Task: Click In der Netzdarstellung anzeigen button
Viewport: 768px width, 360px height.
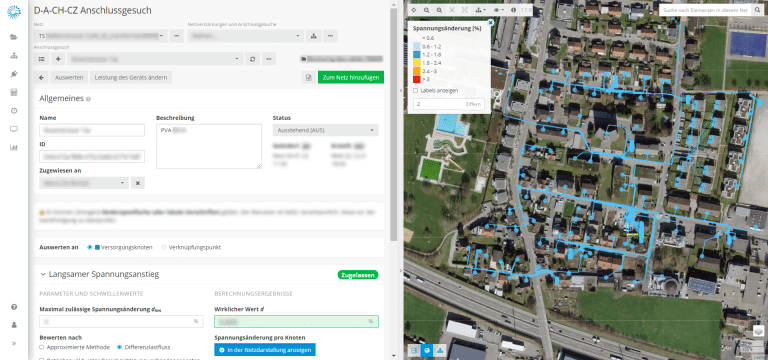Action: pyautogui.click(x=265, y=350)
